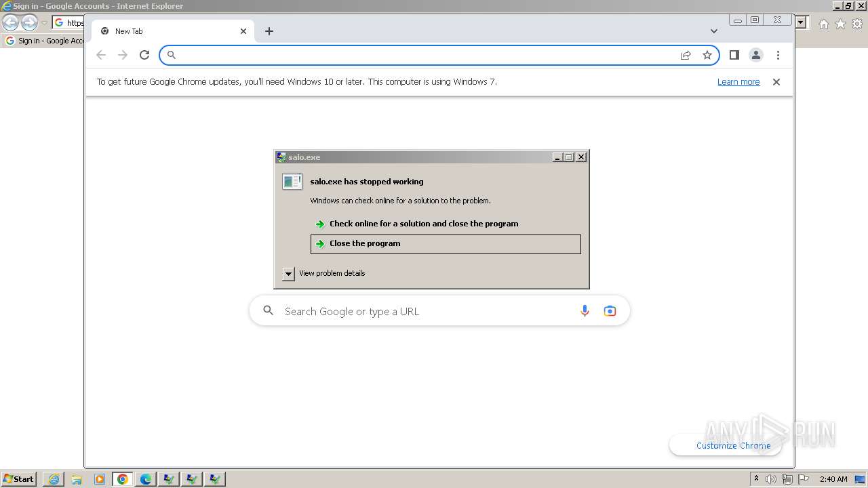Click the Search Google or type a URL box

[439, 311]
